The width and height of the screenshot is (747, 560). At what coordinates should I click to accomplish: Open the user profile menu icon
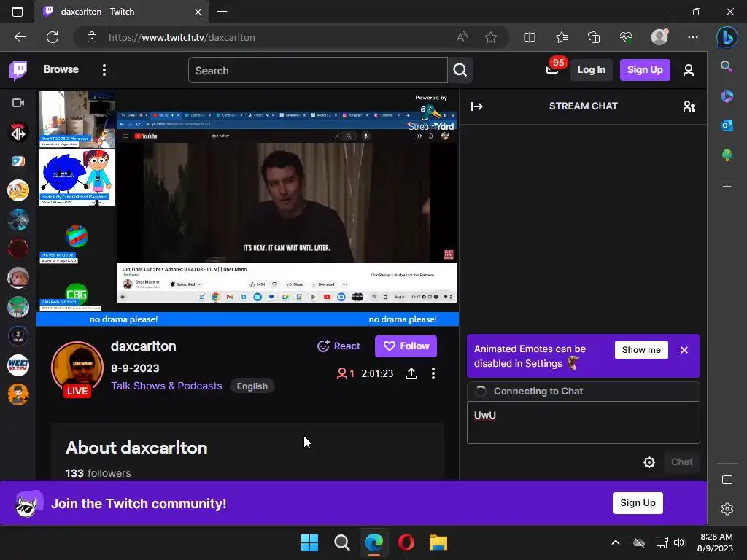tap(688, 71)
